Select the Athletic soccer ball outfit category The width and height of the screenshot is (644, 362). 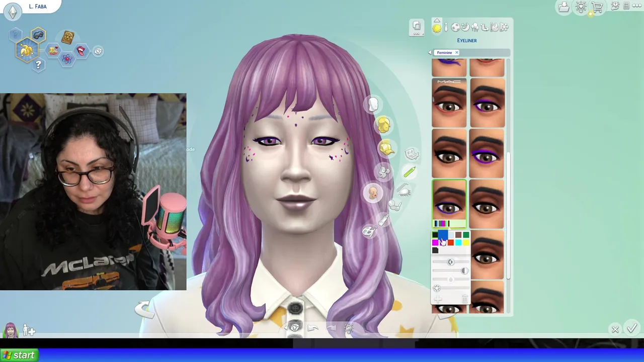click(x=455, y=27)
